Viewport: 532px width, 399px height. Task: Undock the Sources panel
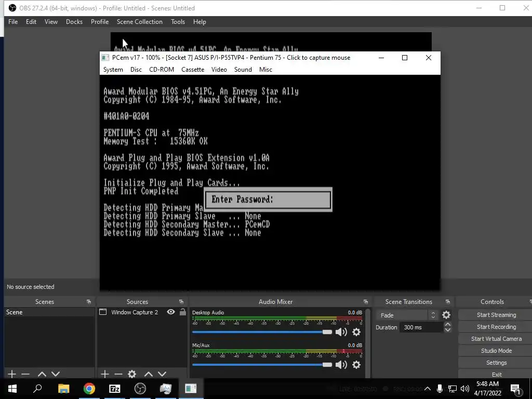coord(181,302)
